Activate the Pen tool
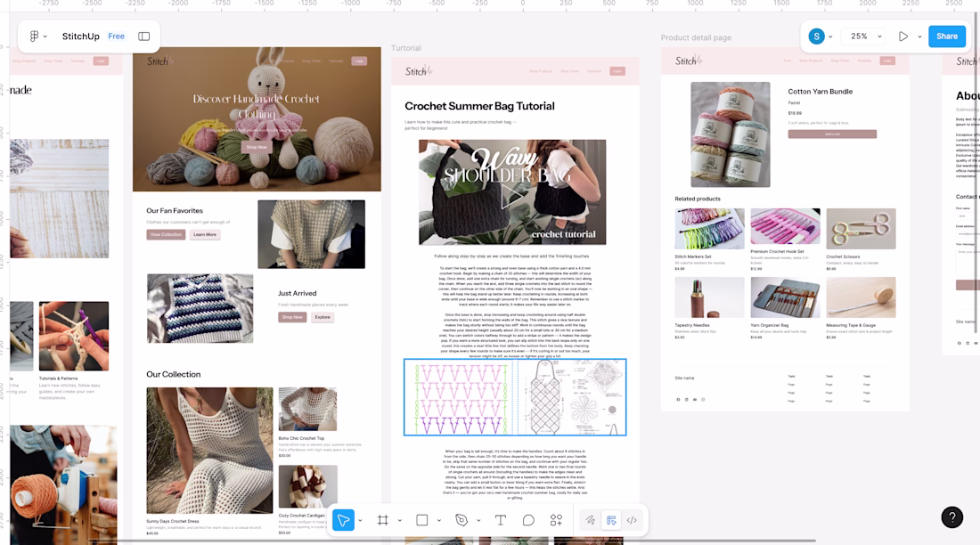This screenshot has height=545, width=980. point(461,520)
